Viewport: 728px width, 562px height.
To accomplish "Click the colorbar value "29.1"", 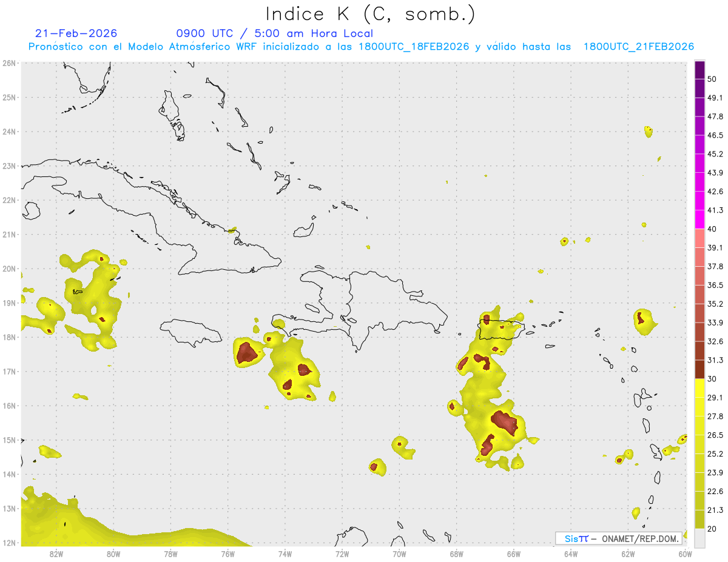I will (x=715, y=398).
